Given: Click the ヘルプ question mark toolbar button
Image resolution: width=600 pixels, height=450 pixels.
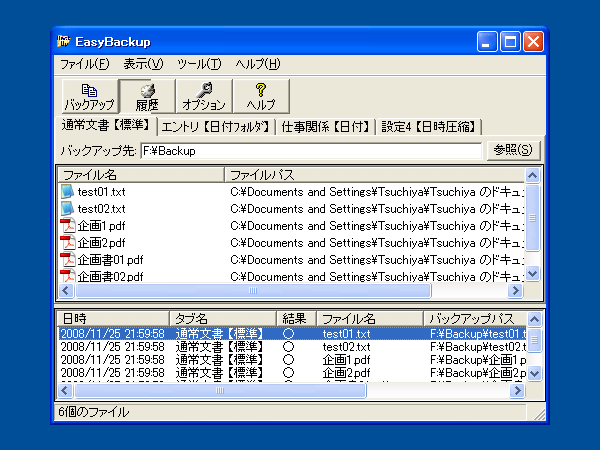Looking at the screenshot, I should pyautogui.click(x=261, y=96).
